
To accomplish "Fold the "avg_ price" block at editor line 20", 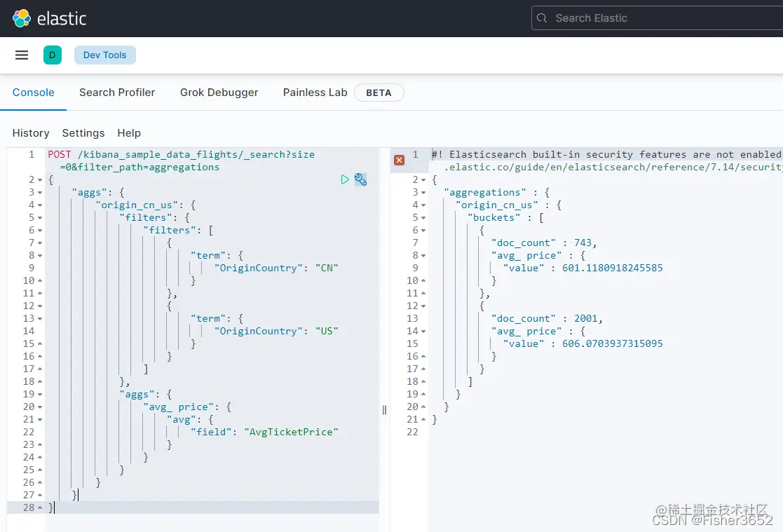I will click(x=40, y=407).
